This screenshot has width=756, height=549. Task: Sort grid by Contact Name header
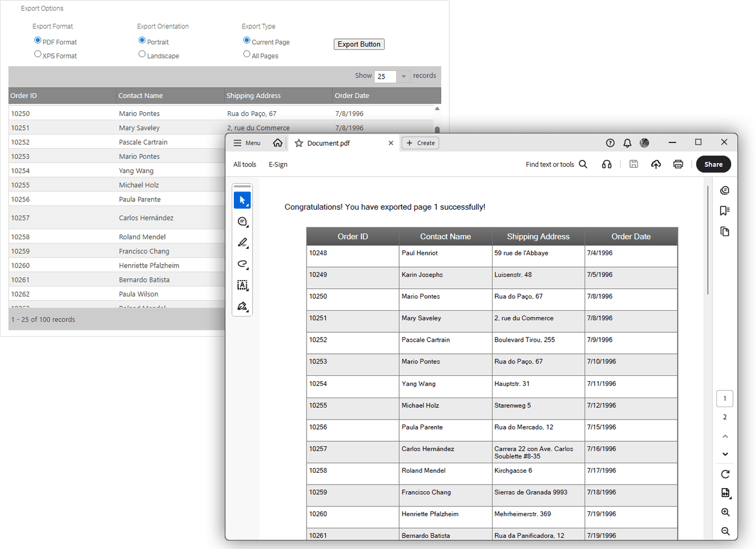tap(170, 96)
